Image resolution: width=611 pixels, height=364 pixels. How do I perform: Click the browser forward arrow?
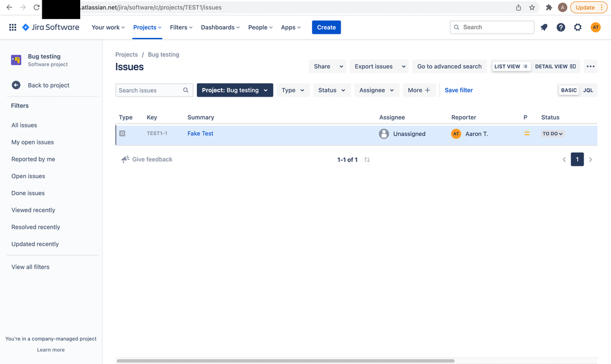[x=23, y=7]
